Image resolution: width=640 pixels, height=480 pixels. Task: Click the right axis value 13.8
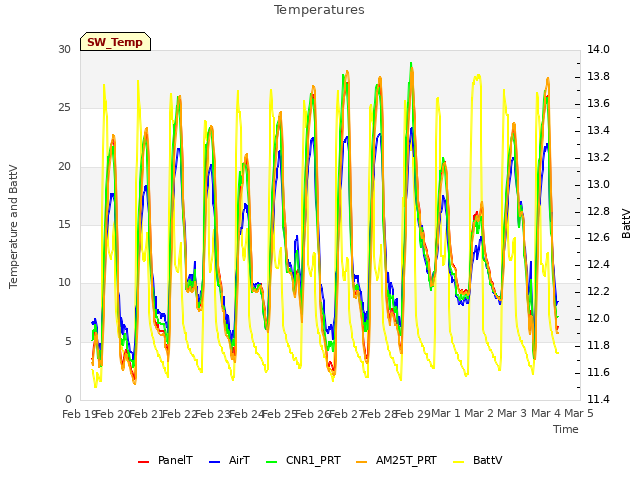click(x=598, y=76)
